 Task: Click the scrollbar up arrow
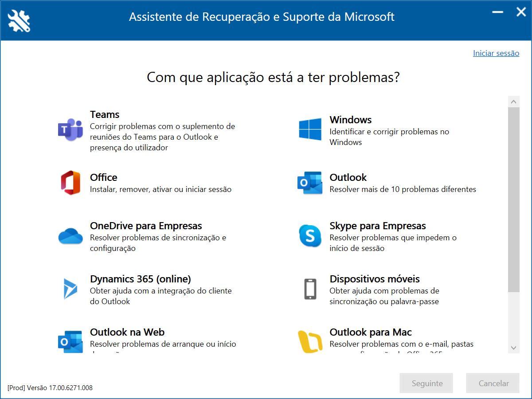click(514, 102)
